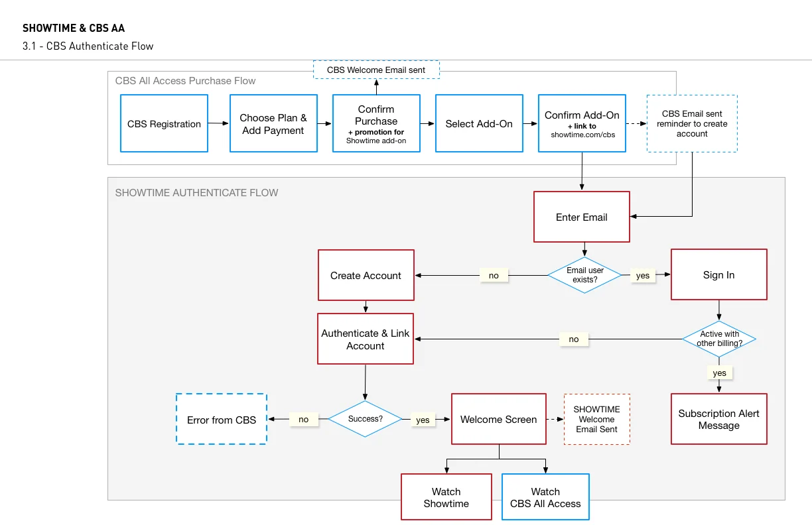Click the Enter Email box
The image size is (812, 525).
click(582, 217)
